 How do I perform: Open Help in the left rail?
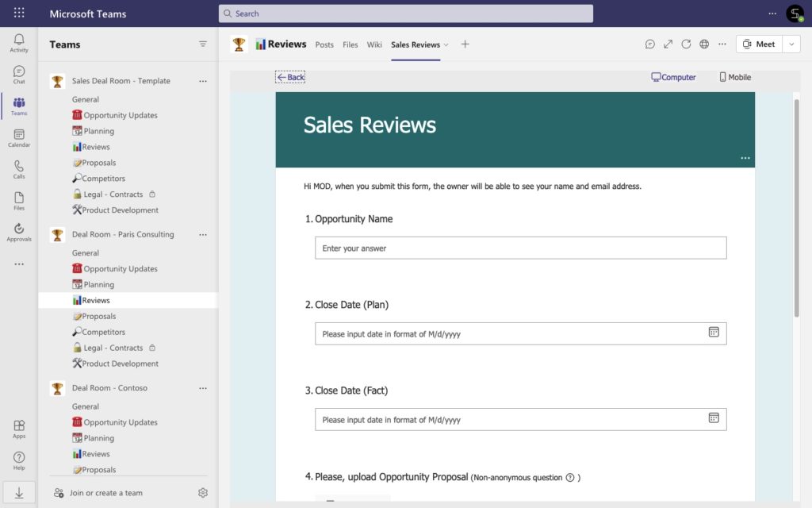click(x=19, y=461)
